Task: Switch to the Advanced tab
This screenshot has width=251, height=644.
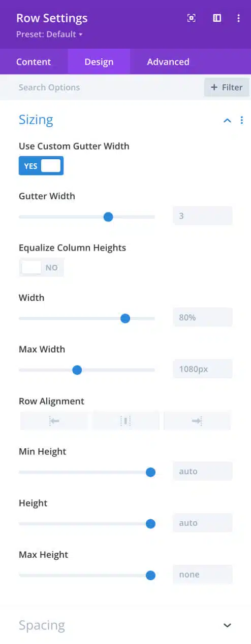Action: pos(168,62)
